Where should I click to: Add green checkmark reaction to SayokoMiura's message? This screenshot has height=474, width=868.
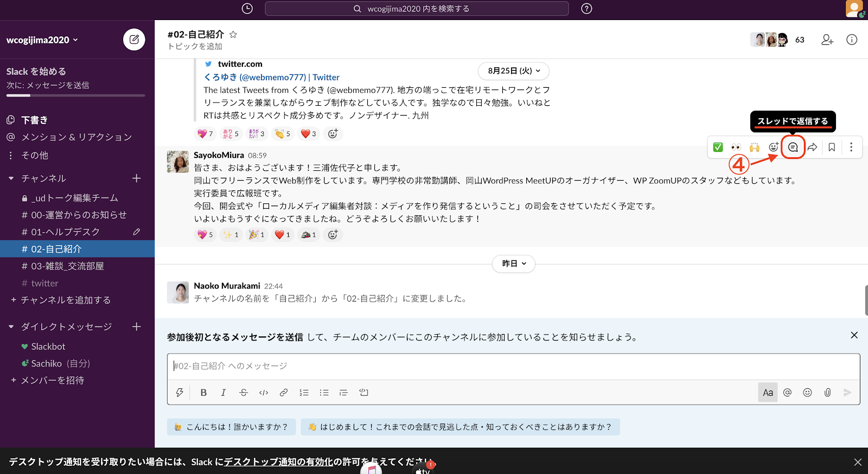pyautogui.click(x=718, y=147)
